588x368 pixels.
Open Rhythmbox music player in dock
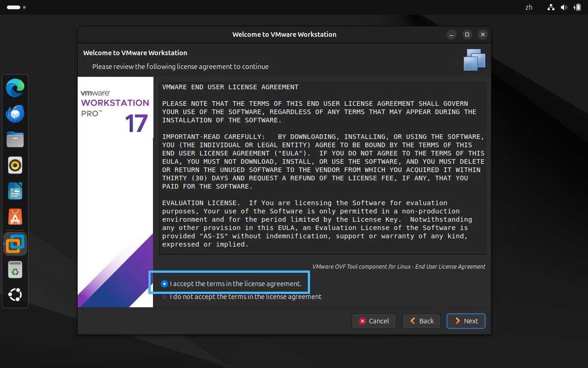[15, 165]
